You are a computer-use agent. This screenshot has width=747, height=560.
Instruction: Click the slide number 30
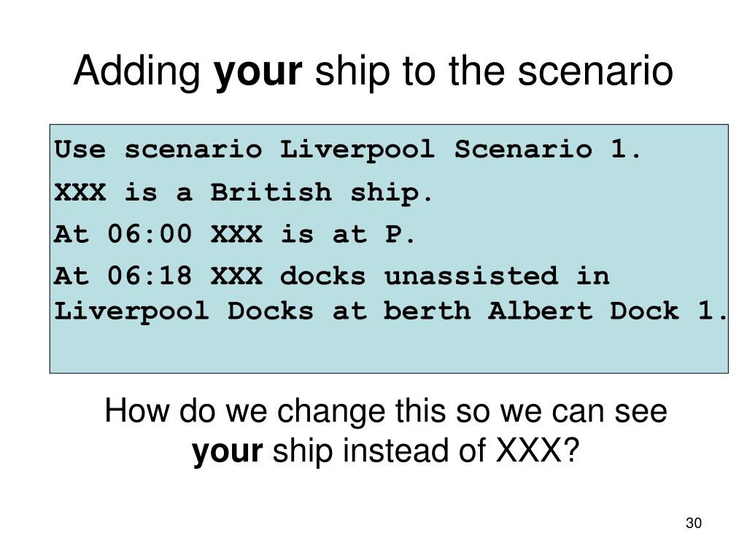pyautogui.click(x=694, y=523)
